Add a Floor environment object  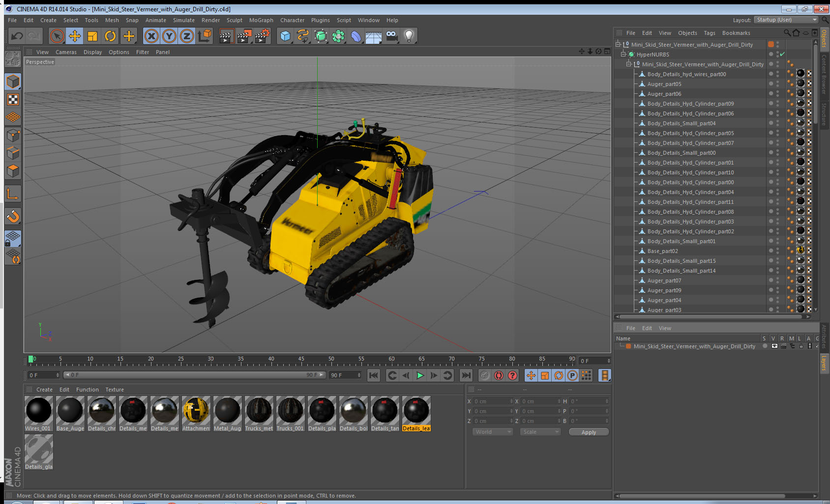point(374,36)
